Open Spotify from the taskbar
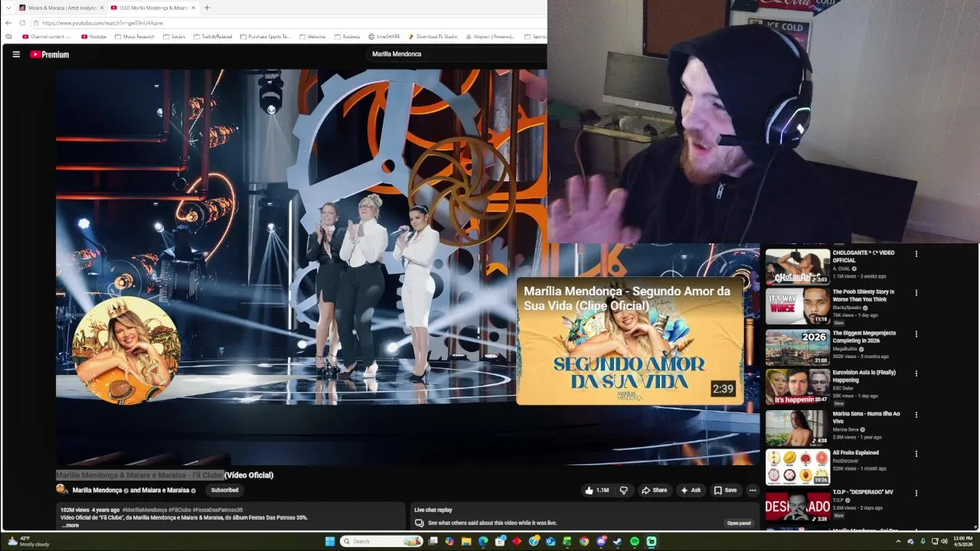Image resolution: width=980 pixels, height=551 pixels. click(x=635, y=541)
